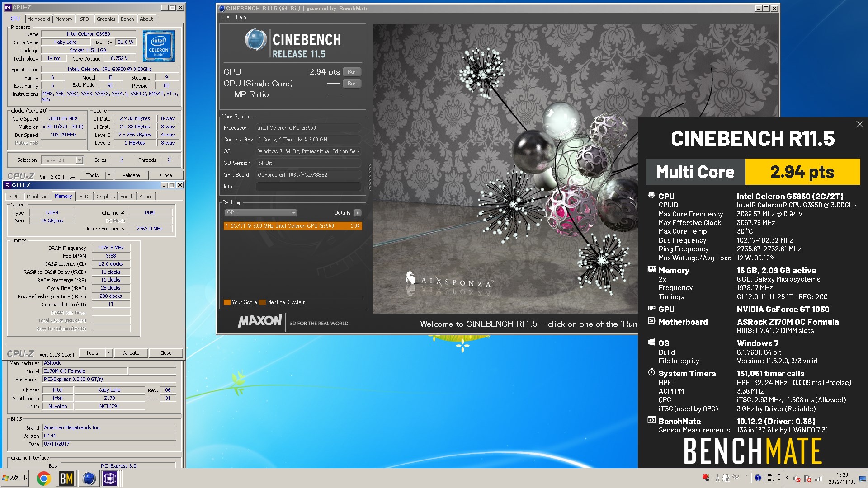
Task: Open the Start menu button
Action: pyautogui.click(x=15, y=478)
